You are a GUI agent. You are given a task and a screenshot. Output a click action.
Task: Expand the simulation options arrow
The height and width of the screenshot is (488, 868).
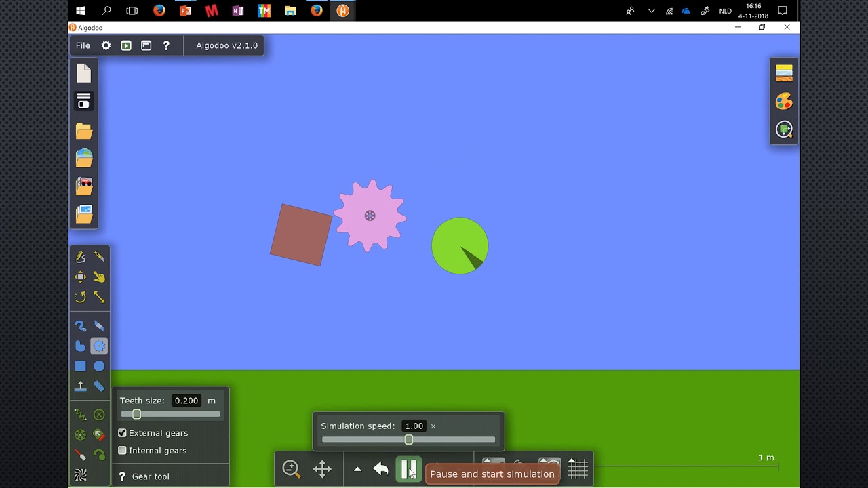[x=357, y=469]
